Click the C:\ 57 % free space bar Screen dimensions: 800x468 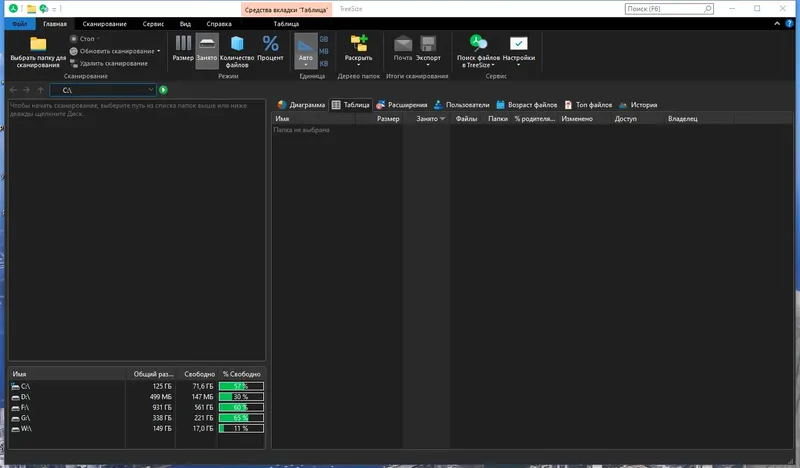(x=241, y=386)
